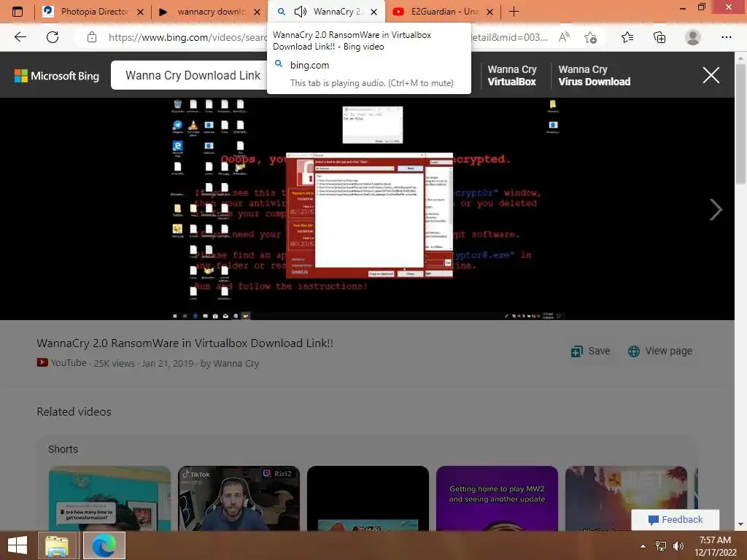Open the Feedback button
This screenshot has width=747, height=560.
675,519
